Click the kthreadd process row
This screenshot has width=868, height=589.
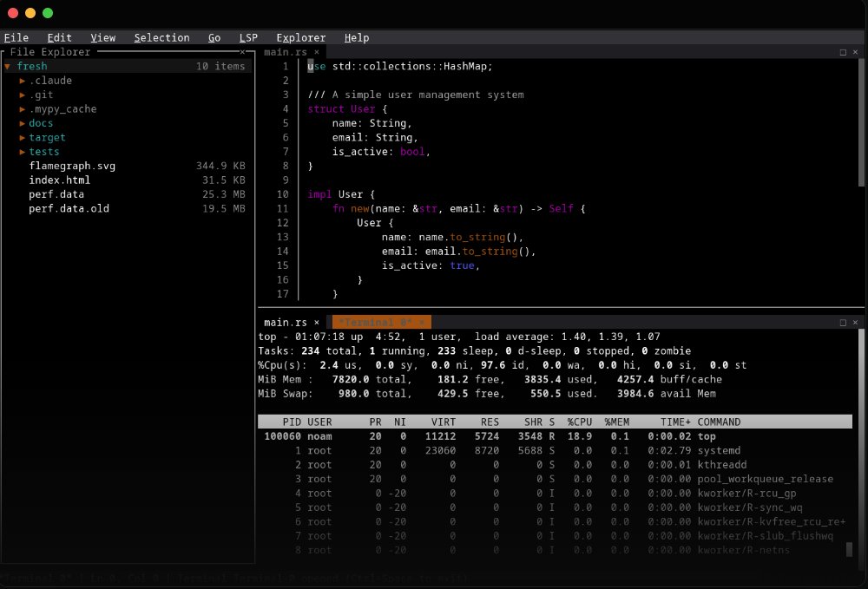pyautogui.click(x=555, y=465)
